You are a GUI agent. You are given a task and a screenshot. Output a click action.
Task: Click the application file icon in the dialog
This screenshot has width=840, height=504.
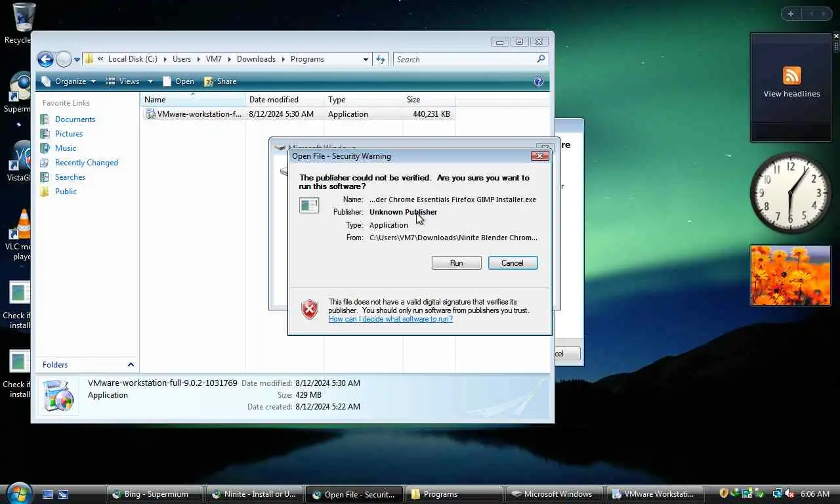(309, 205)
